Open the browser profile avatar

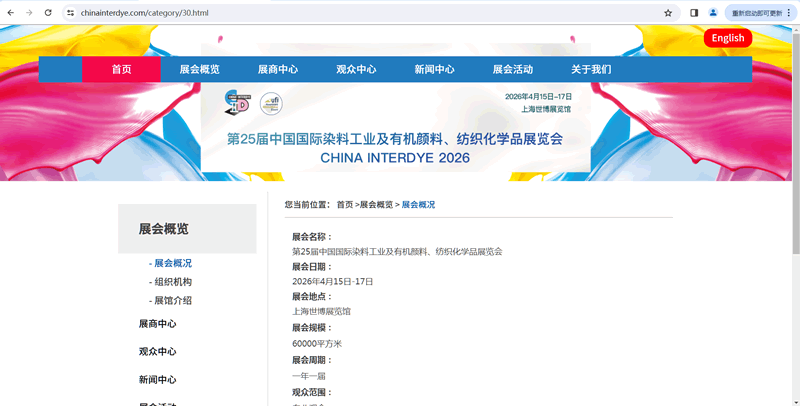713,13
